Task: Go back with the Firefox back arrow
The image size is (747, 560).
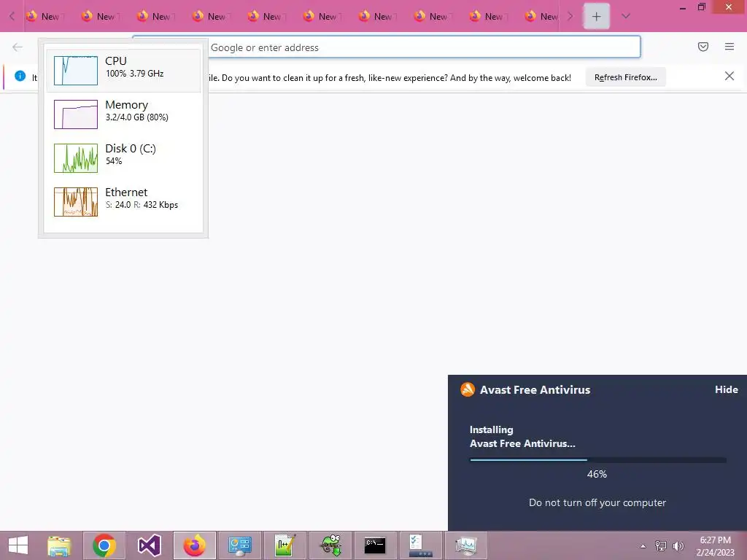Action: (x=18, y=47)
